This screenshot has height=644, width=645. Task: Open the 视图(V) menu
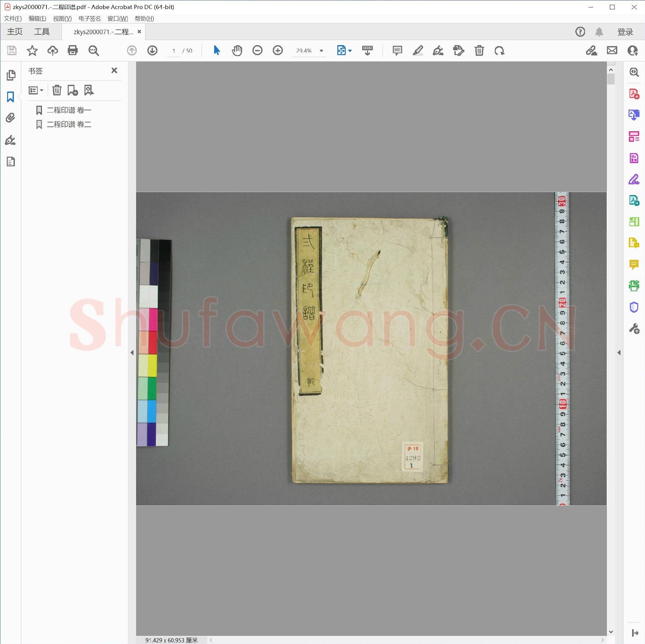[62, 19]
